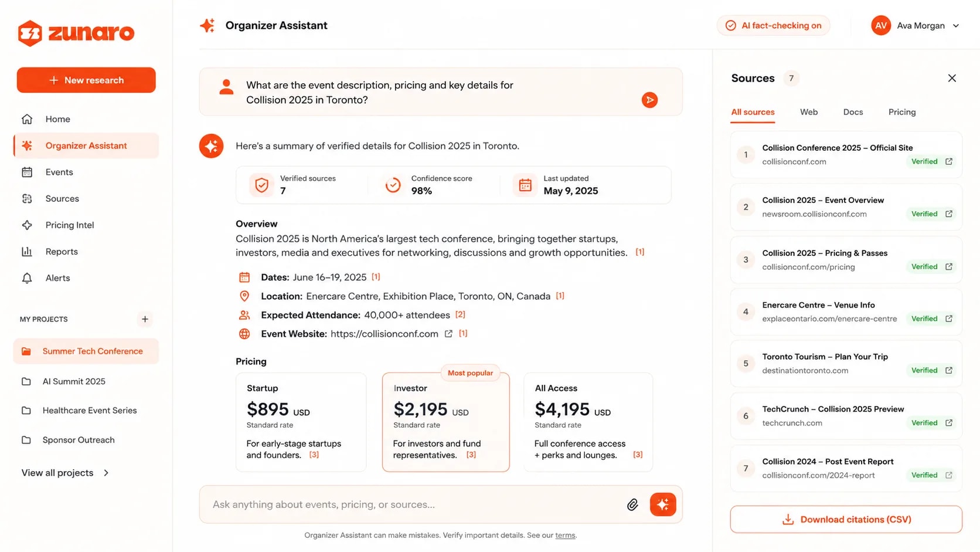Select the All Access pricing card

(x=588, y=422)
